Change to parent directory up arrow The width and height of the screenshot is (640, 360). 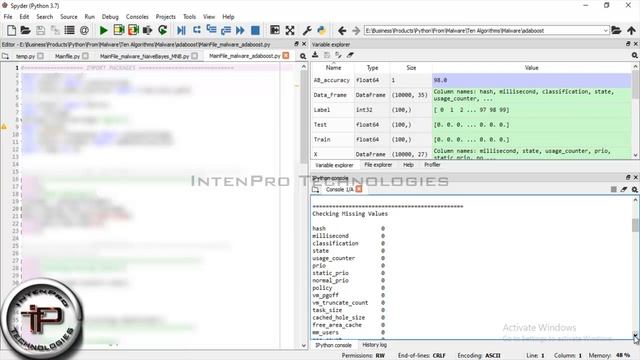coord(631,30)
